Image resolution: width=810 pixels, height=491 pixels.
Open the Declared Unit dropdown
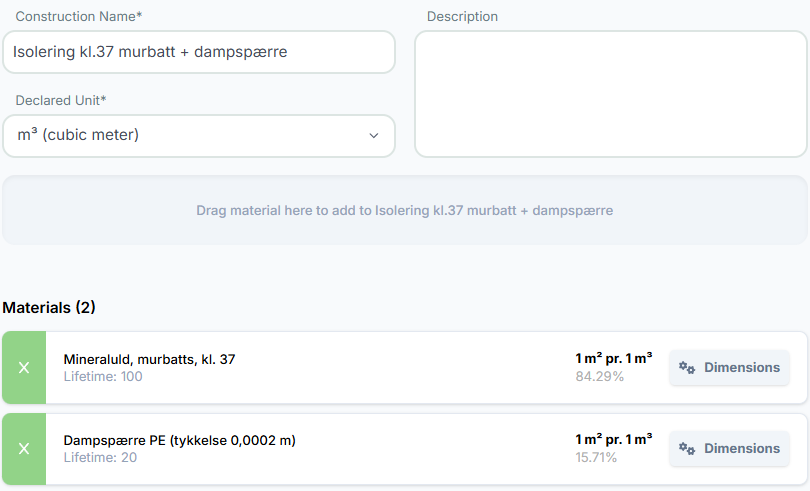[198, 135]
